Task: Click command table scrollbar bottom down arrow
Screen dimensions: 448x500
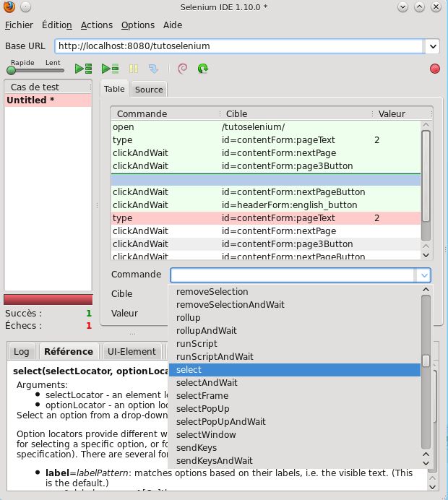Action: click(426, 255)
